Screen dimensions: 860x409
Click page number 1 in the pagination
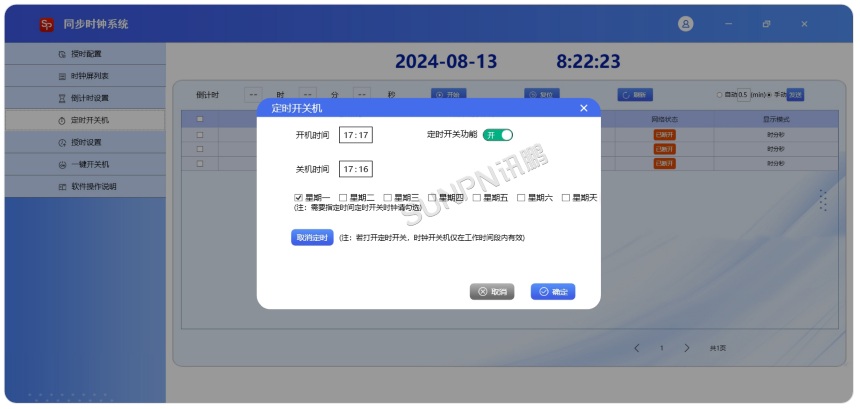click(x=662, y=348)
